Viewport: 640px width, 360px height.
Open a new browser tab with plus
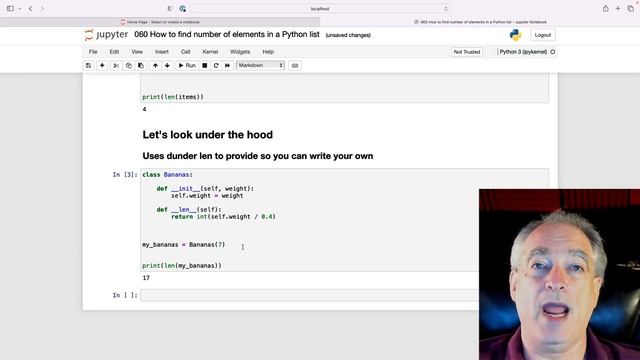click(x=618, y=9)
